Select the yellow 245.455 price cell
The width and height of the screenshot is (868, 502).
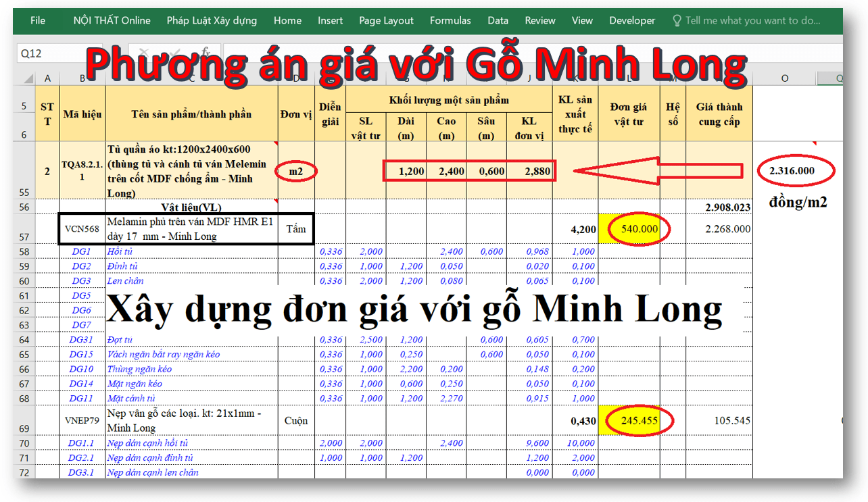point(629,420)
